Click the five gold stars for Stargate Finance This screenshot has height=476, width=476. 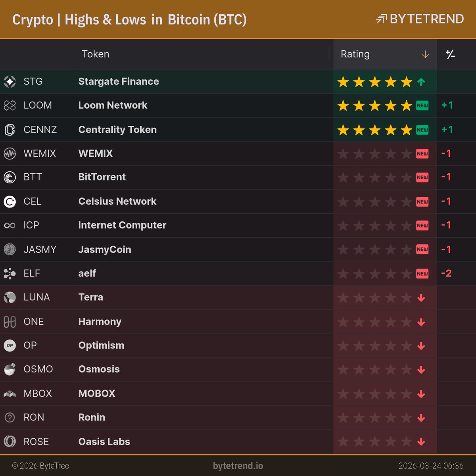point(374,82)
